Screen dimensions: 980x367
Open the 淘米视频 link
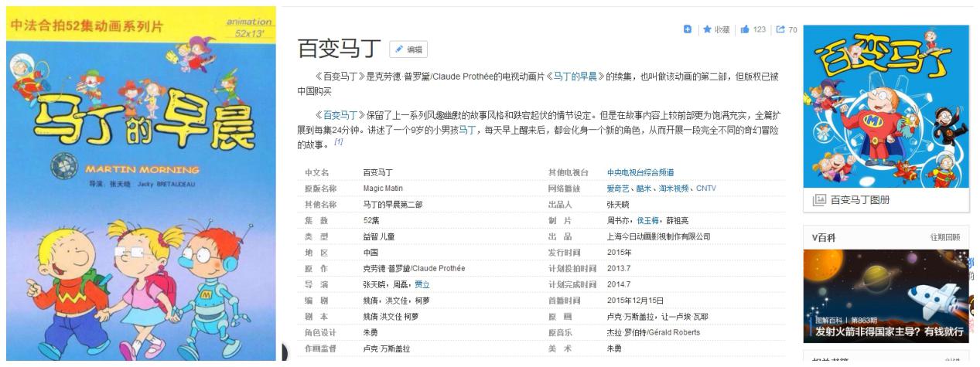(x=674, y=188)
